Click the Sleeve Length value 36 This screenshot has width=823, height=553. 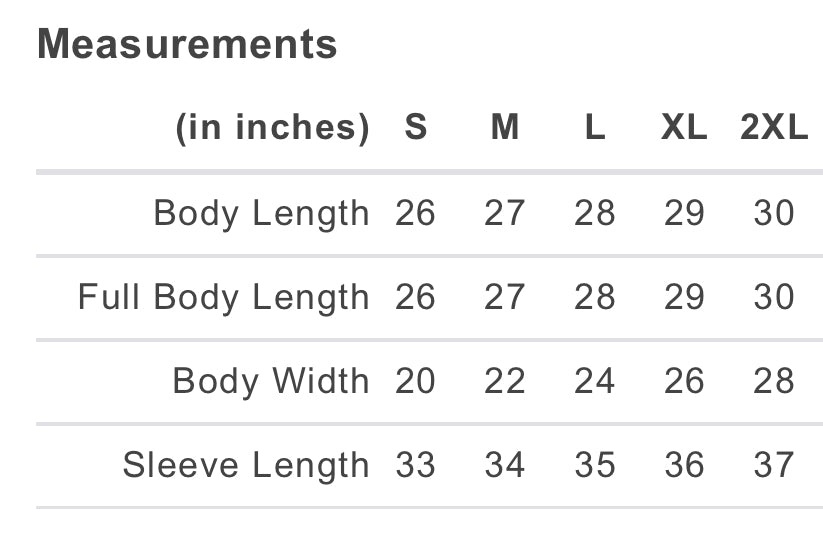(x=684, y=465)
